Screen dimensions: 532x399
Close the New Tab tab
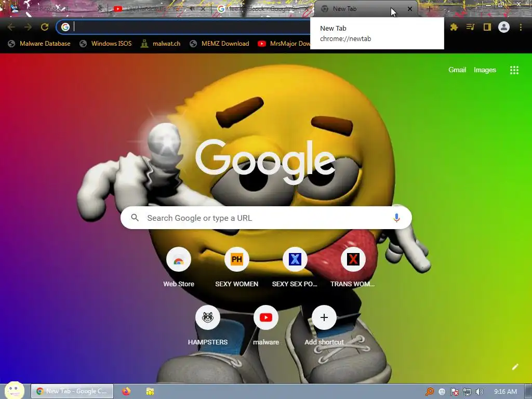click(410, 9)
